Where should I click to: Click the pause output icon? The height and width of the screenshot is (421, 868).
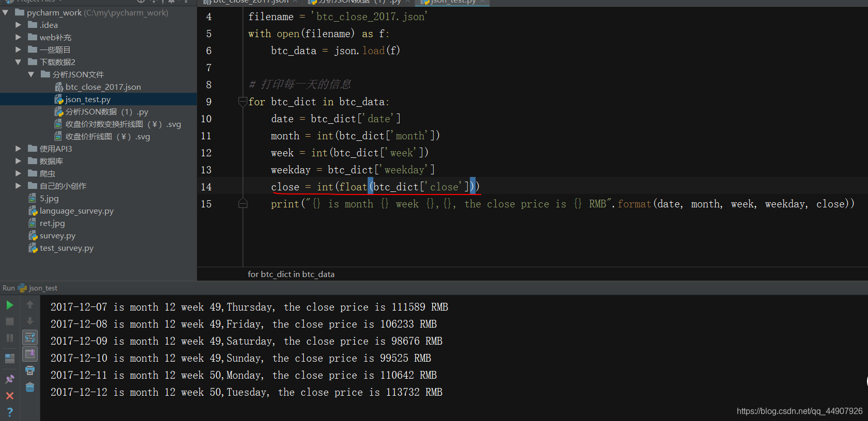[x=9, y=338]
